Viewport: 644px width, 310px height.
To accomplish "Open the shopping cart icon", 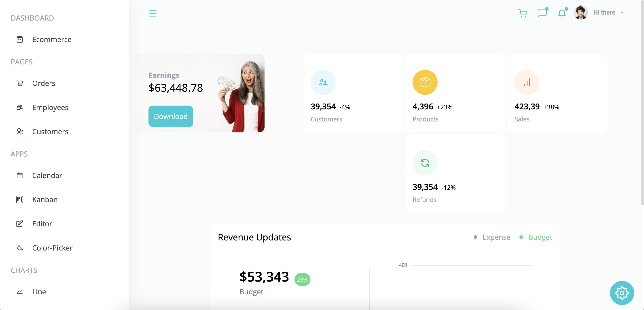I will pyautogui.click(x=523, y=13).
